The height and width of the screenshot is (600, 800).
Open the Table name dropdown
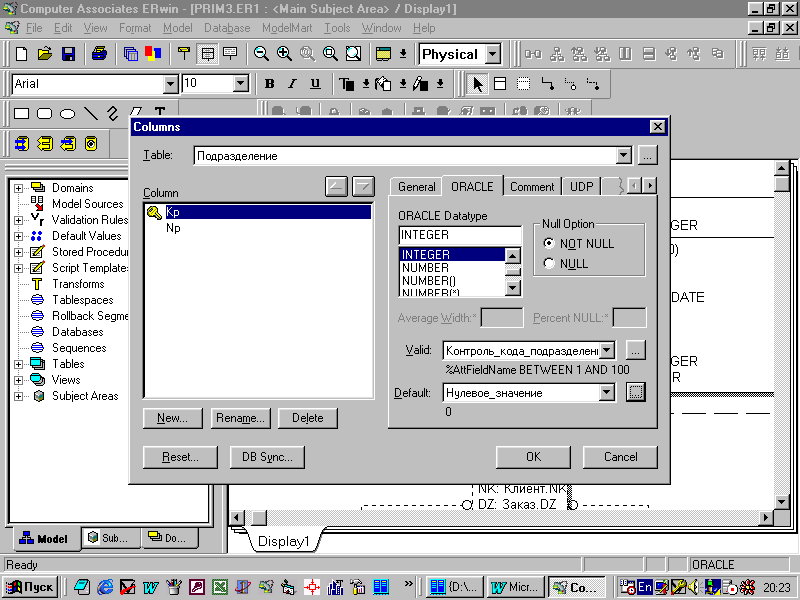click(x=623, y=155)
